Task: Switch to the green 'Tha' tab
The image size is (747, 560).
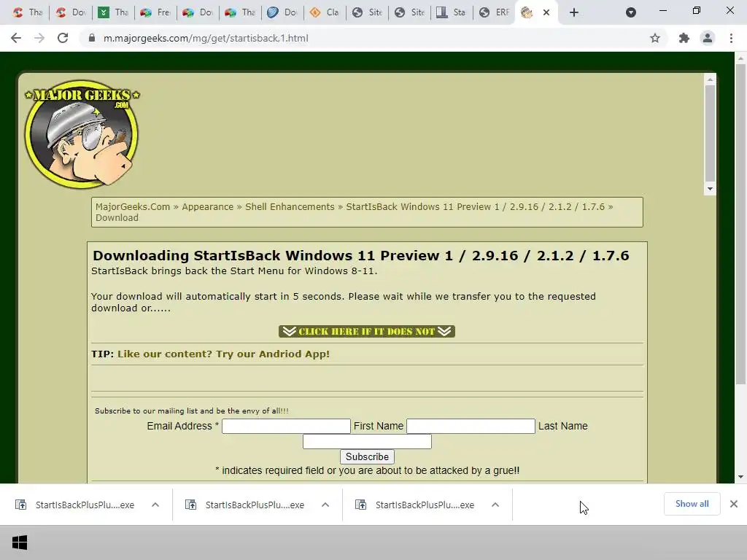Action: coord(112,12)
